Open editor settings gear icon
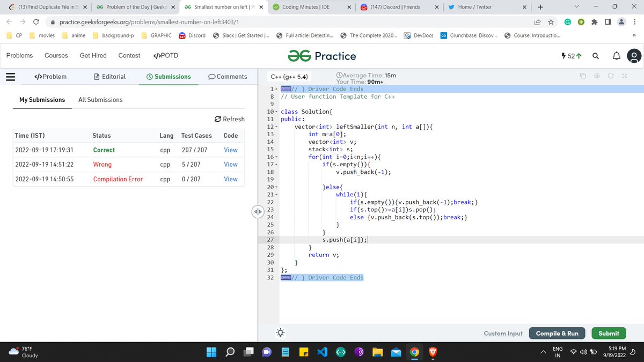The height and width of the screenshot is (362, 644). (597, 76)
